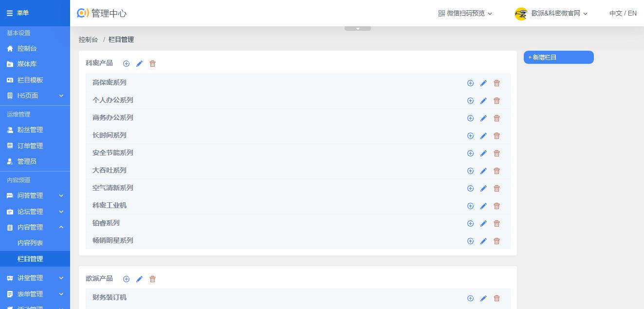Click the 高保密系列 row name
The height and width of the screenshot is (309, 644).
point(110,83)
